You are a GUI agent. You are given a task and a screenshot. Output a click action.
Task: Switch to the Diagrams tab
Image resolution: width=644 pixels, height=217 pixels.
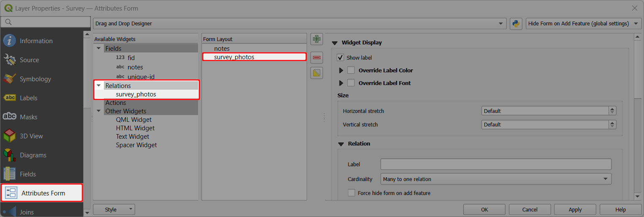(33, 155)
